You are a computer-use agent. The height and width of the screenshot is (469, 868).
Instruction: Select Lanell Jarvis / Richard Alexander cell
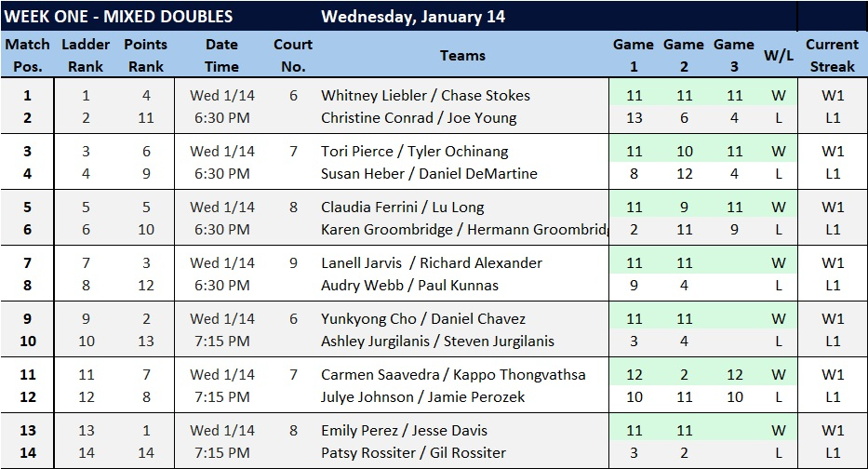click(432, 263)
